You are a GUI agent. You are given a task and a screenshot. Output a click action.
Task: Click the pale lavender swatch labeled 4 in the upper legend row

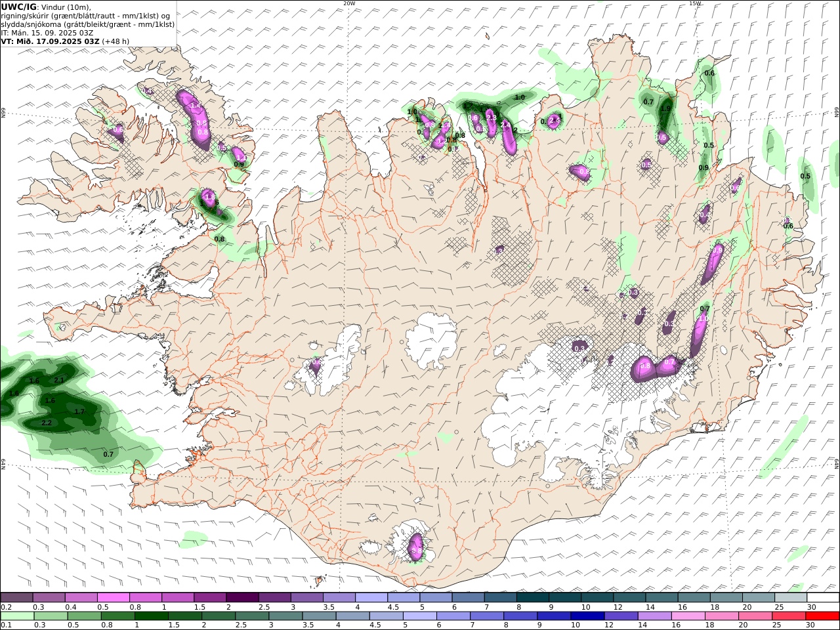pos(371,597)
